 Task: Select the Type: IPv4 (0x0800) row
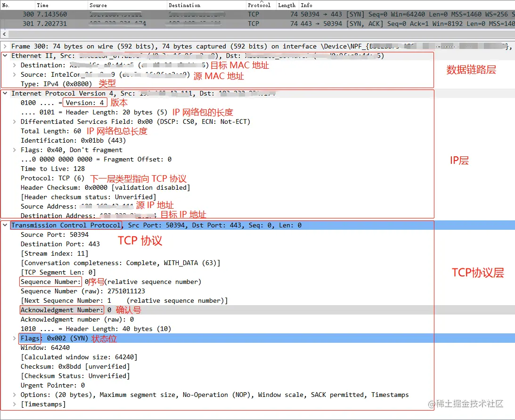coord(57,84)
